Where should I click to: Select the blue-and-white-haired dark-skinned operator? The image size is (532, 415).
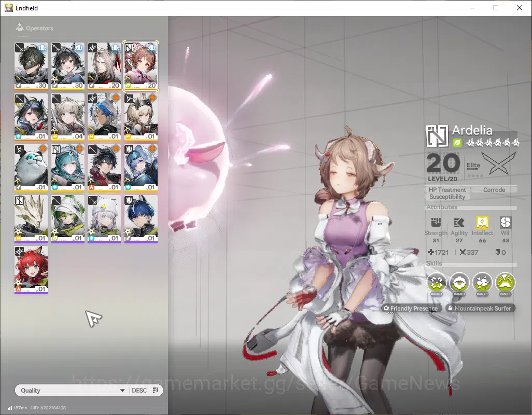click(104, 117)
